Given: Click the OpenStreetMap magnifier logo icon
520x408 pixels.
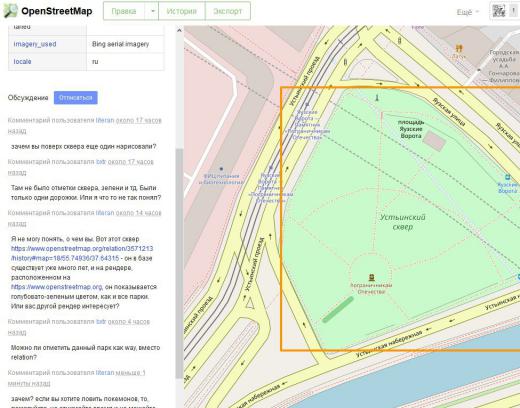Looking at the screenshot, I should coord(10,11).
